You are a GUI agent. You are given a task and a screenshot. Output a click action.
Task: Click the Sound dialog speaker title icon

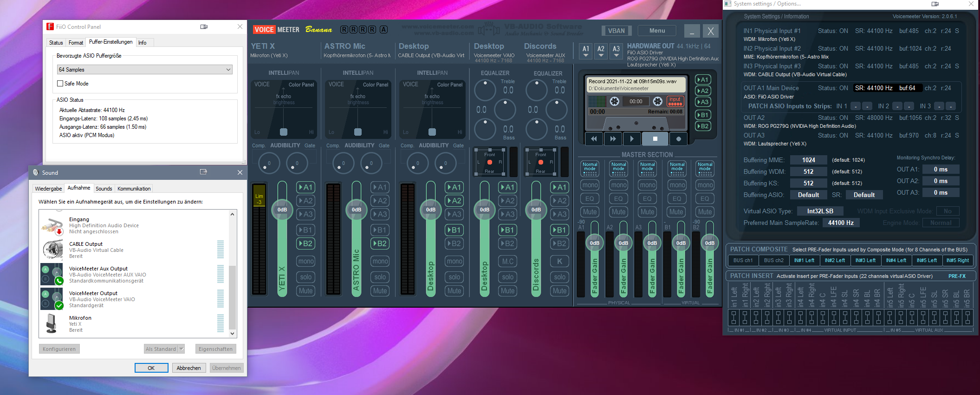[36, 172]
